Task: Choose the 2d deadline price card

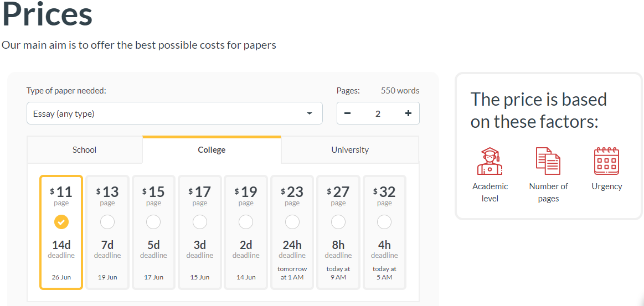Action: (x=246, y=232)
